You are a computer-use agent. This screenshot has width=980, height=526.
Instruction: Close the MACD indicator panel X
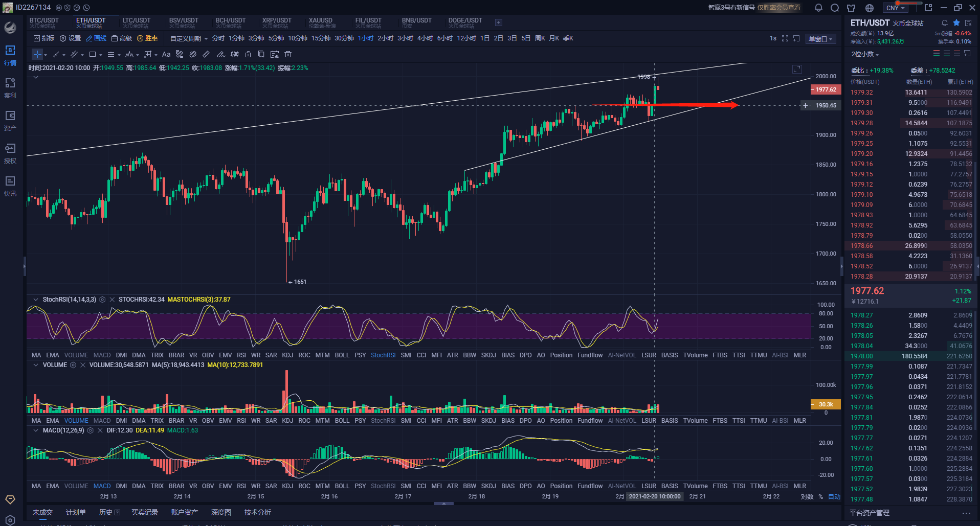coord(100,430)
